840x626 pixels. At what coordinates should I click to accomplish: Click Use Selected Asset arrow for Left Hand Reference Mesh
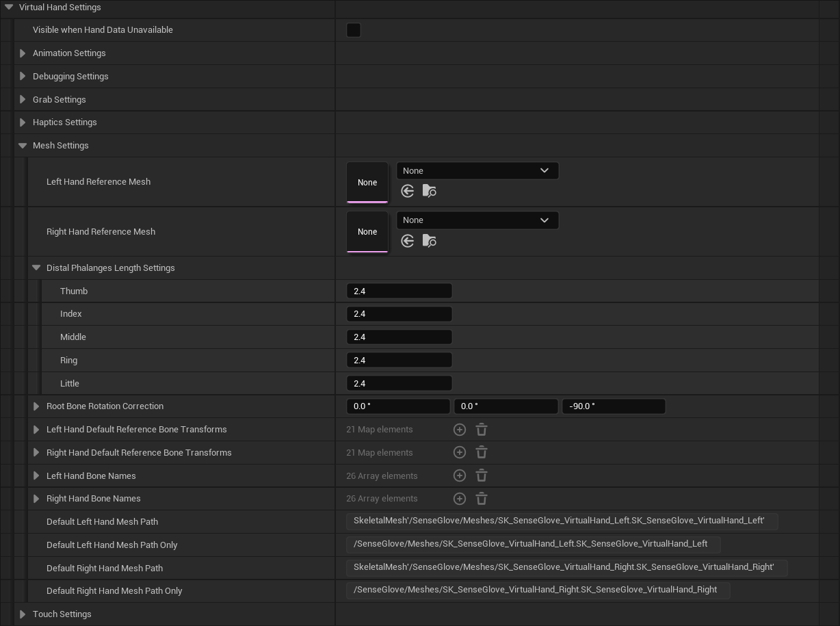(x=408, y=191)
